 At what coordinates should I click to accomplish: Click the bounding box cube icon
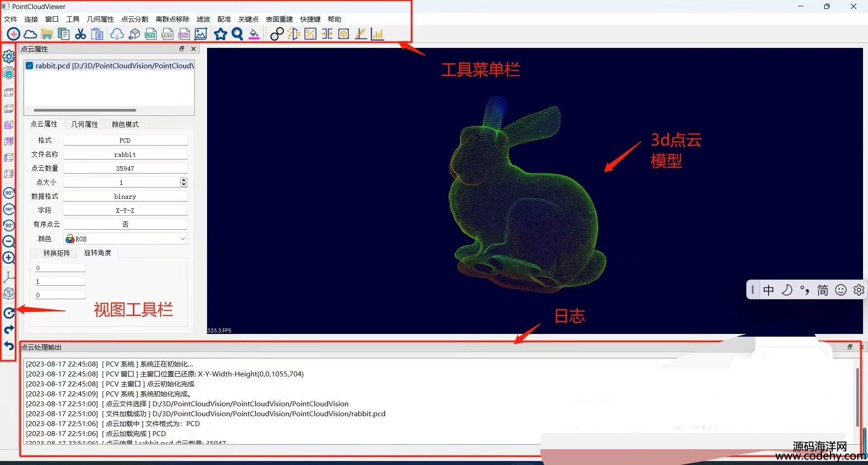click(344, 34)
